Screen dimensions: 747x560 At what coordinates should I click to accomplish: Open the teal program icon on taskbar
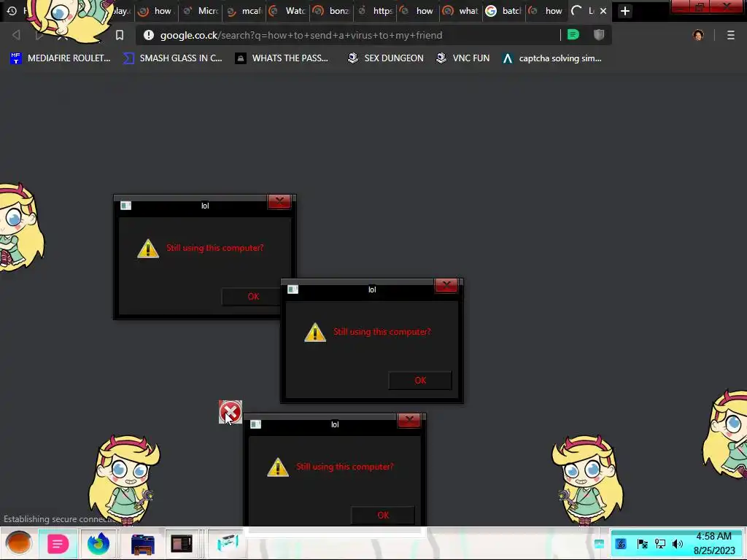tap(228, 543)
